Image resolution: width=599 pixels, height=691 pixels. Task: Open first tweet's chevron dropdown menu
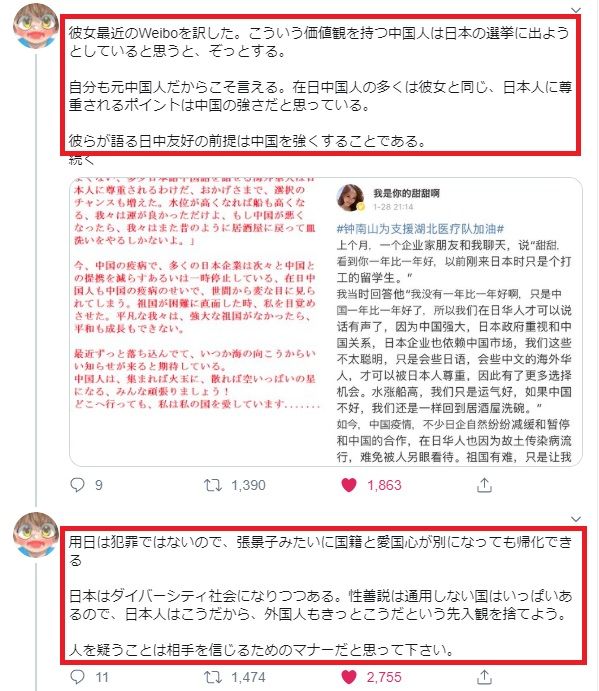(576, 10)
